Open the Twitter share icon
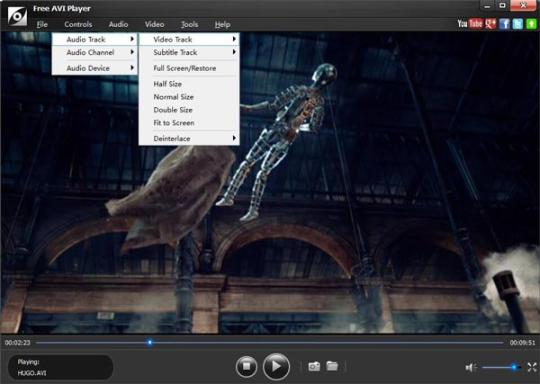Image resolution: width=540 pixels, height=384 pixels. pos(518,24)
